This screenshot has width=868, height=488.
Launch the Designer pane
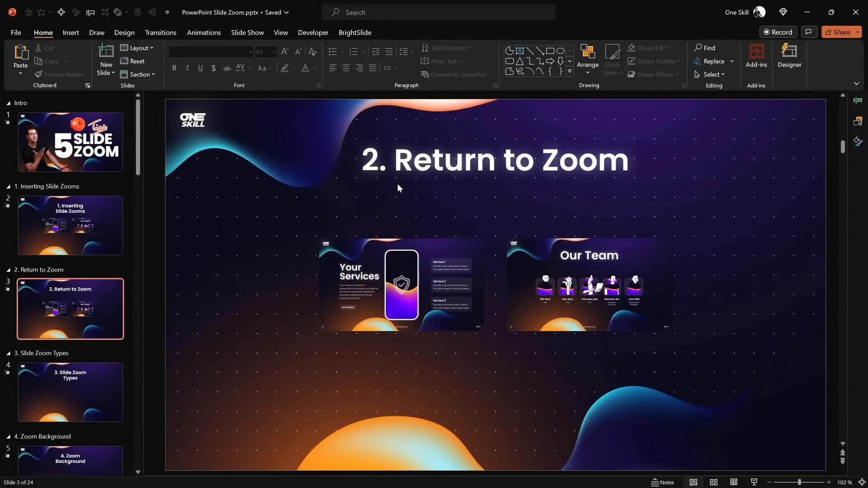(789, 56)
